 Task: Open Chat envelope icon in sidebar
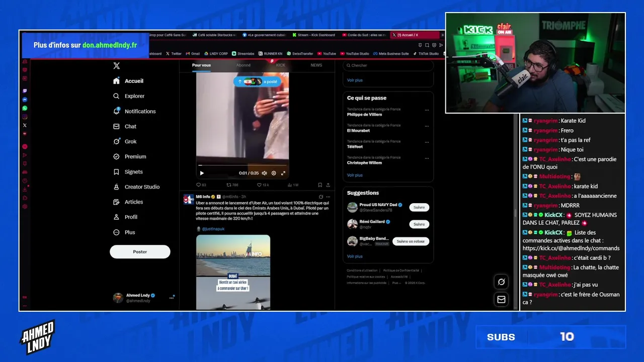(116, 126)
